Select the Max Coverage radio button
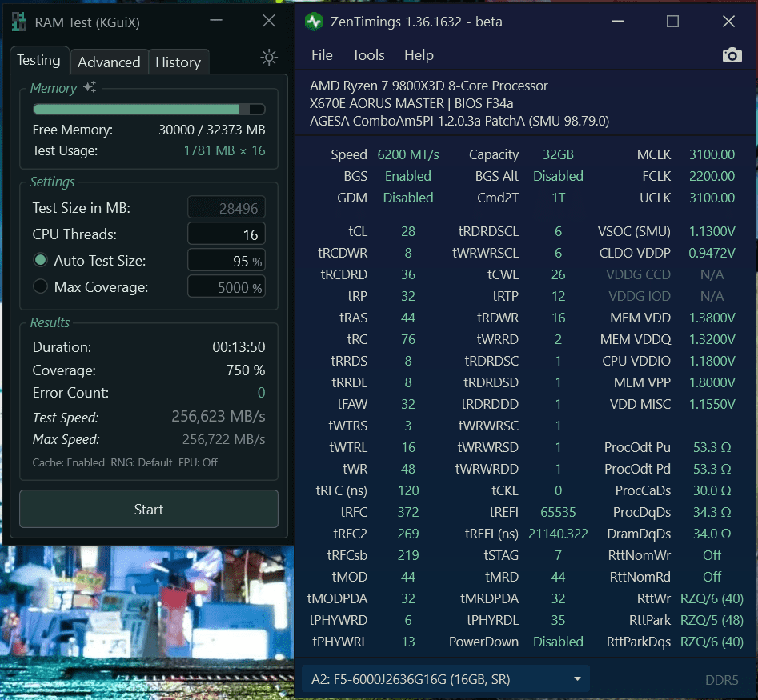Screen dimensions: 758x700 (x=41, y=286)
